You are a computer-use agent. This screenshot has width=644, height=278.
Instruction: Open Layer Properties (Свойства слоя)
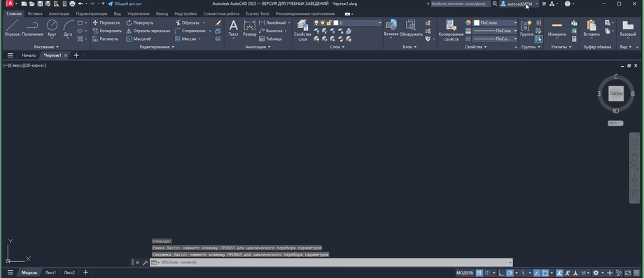click(302, 30)
